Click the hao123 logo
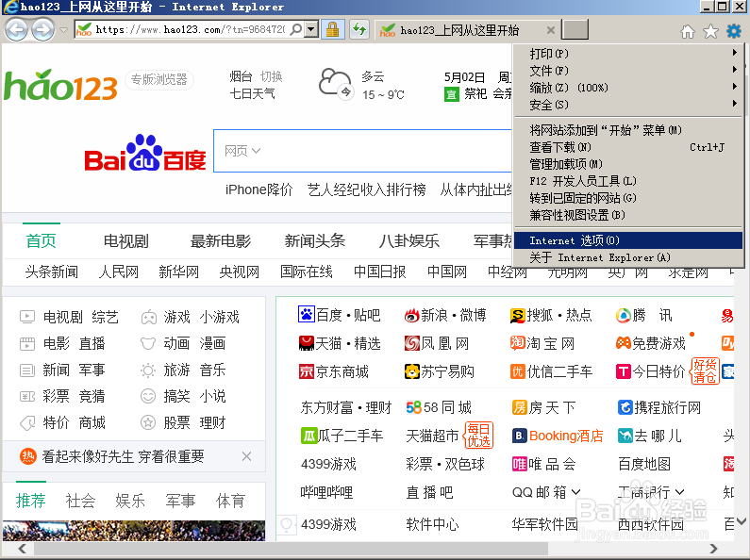Image resolution: width=750 pixels, height=560 pixels. [x=60, y=85]
